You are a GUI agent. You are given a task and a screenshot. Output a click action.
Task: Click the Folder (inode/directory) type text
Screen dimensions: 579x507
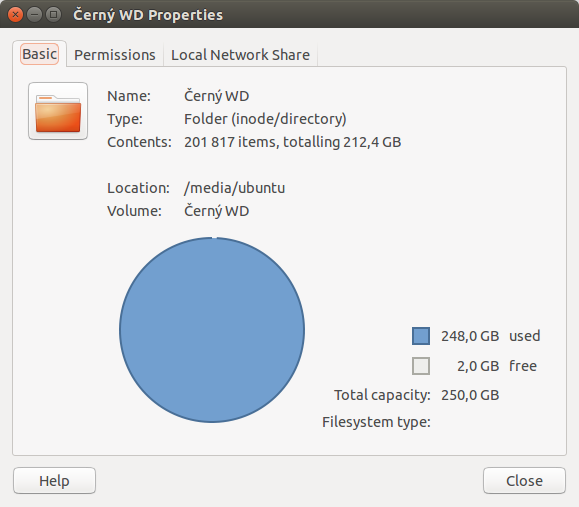coord(265,119)
